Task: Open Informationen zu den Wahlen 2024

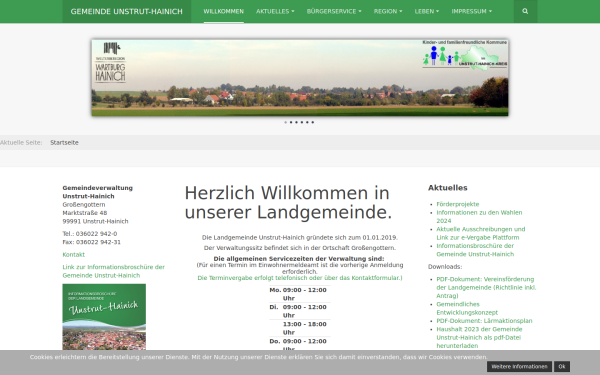Action: [479, 217]
